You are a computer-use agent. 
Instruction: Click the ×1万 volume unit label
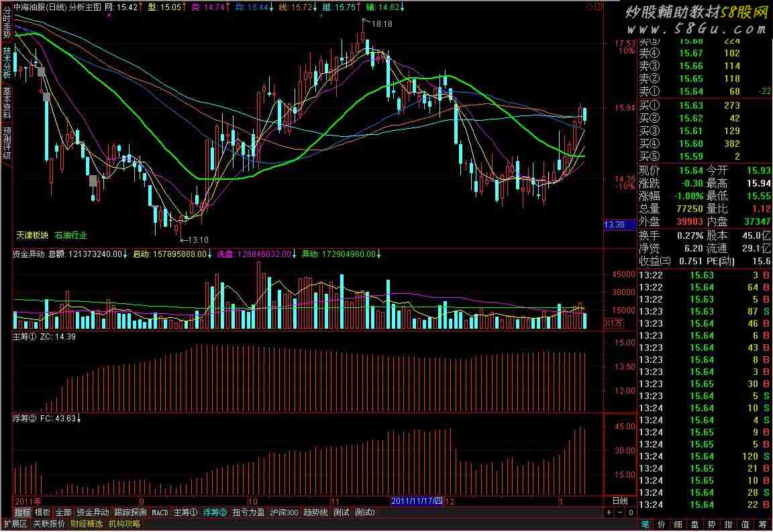click(614, 323)
